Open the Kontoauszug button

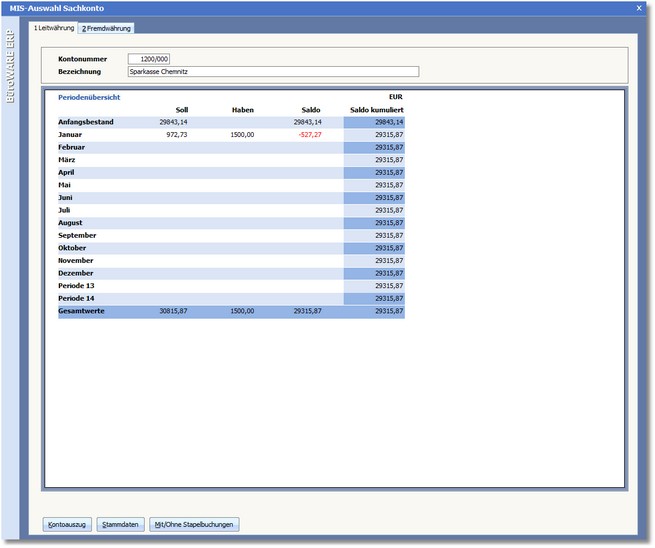tap(66, 524)
